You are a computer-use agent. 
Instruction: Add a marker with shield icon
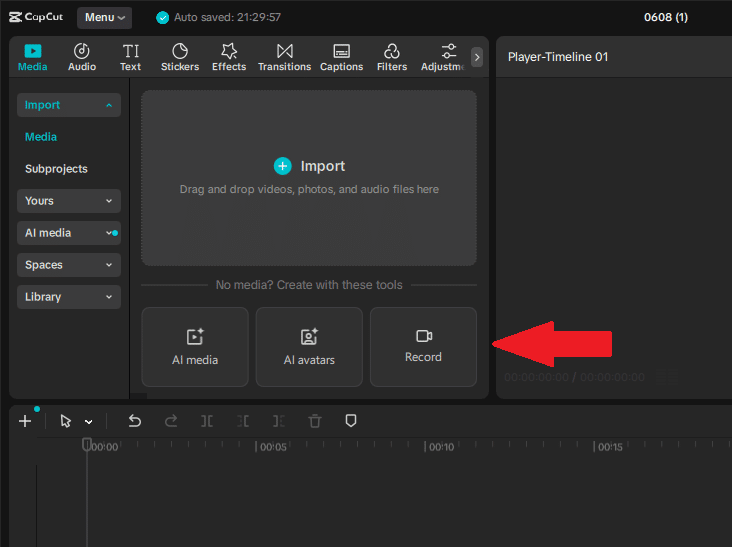pos(351,421)
